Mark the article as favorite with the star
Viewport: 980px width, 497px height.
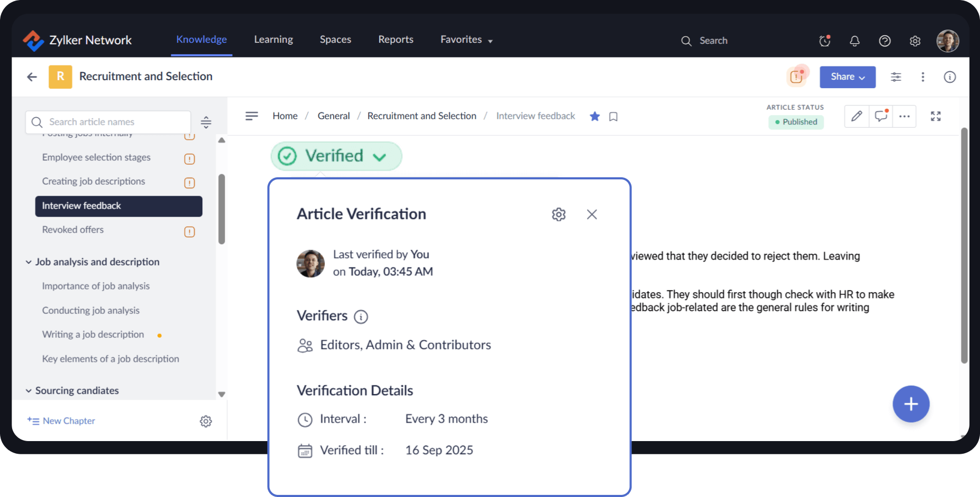[595, 116]
